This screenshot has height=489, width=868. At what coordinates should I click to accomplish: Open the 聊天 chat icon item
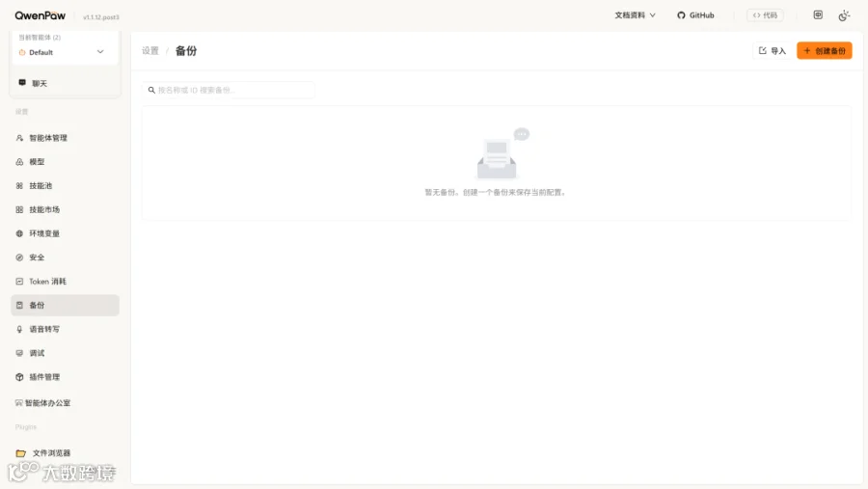22,83
